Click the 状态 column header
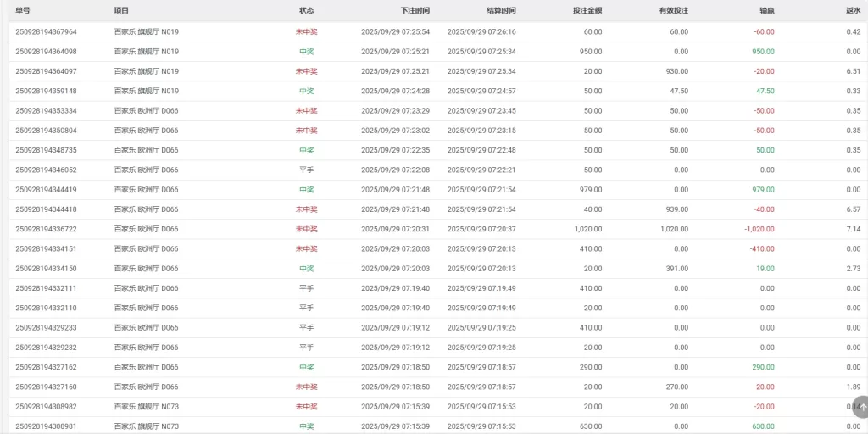 click(x=306, y=10)
